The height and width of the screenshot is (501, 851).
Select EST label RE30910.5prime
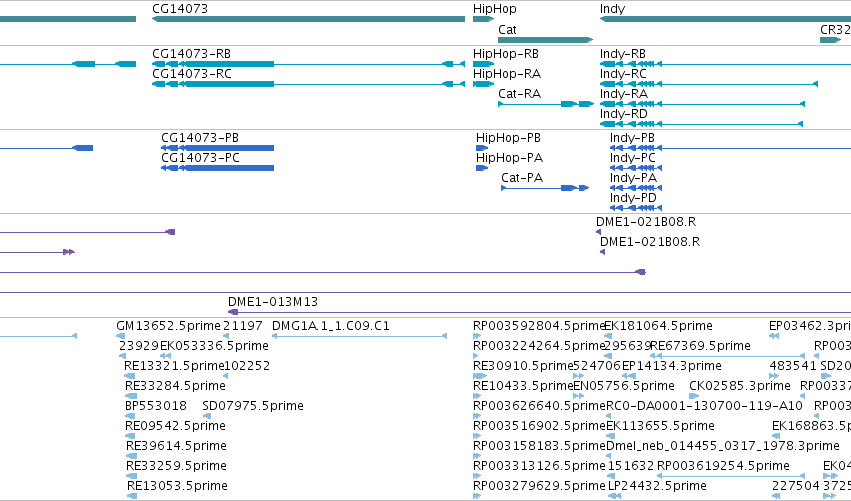523,367
